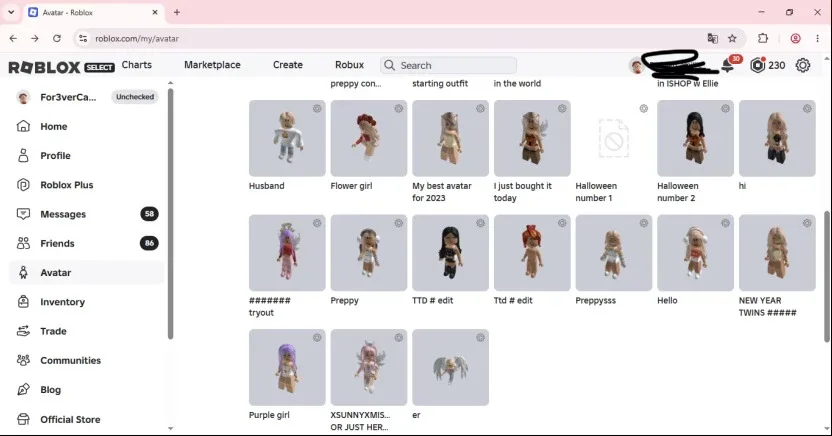Viewport: 832px width, 436px height.
Task: Open gear on Purple girl outfit
Action: pyautogui.click(x=317, y=338)
